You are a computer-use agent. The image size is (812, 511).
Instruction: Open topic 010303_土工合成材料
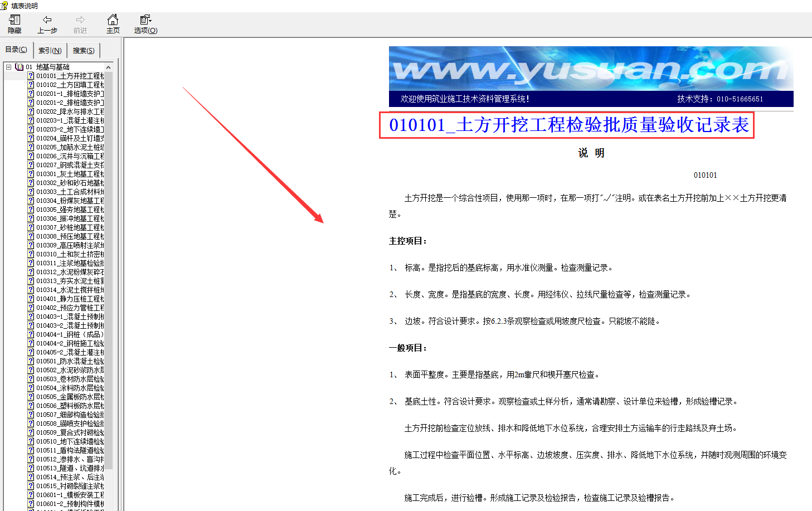[x=70, y=192]
